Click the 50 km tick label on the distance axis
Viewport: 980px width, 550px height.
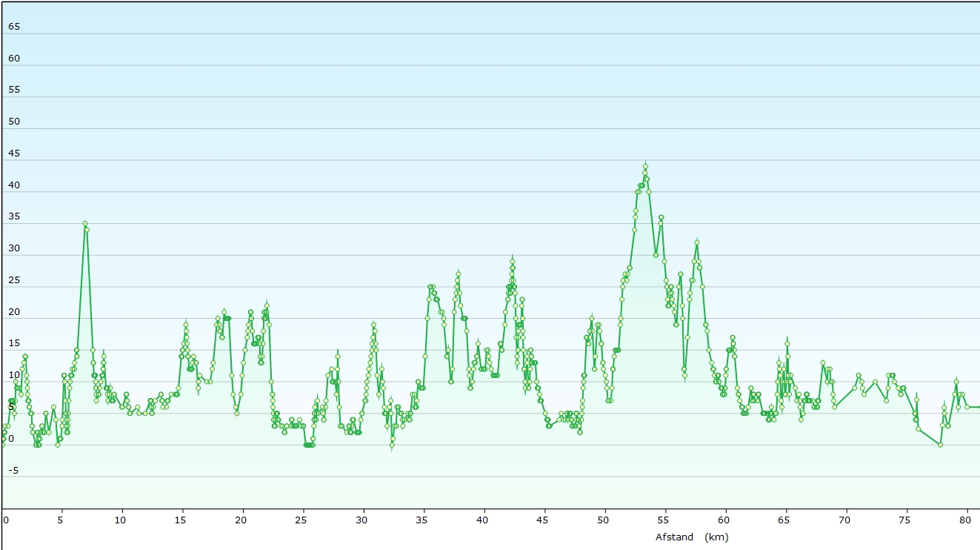[x=603, y=520]
